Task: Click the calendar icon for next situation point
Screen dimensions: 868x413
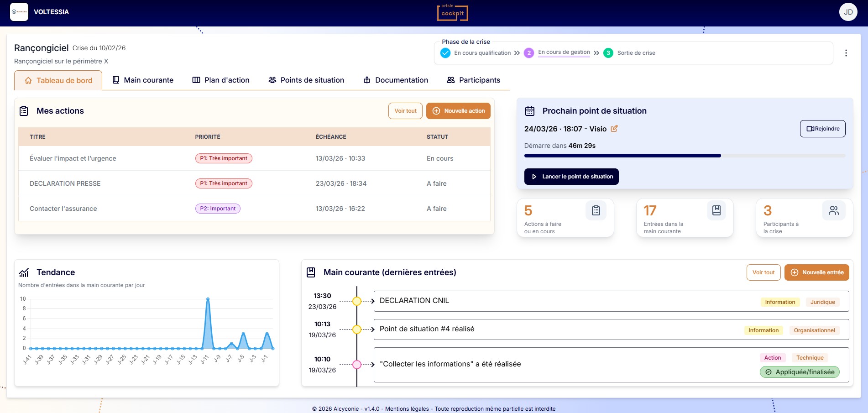Action: [x=530, y=111]
